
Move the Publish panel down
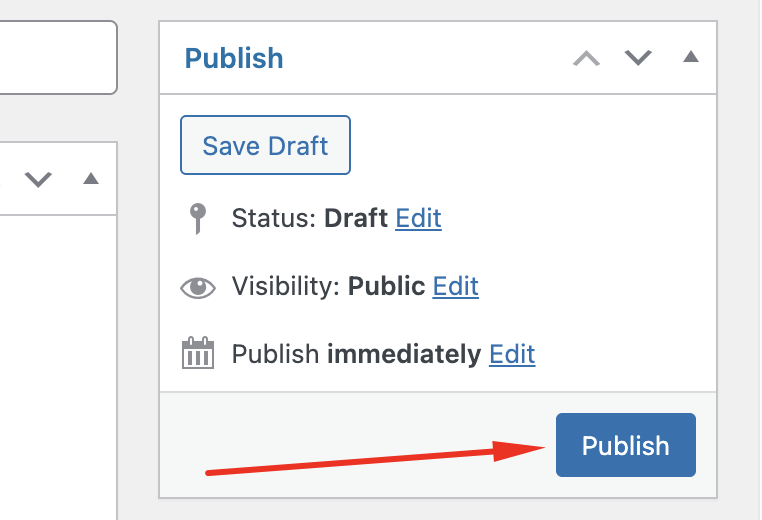pyautogui.click(x=638, y=58)
